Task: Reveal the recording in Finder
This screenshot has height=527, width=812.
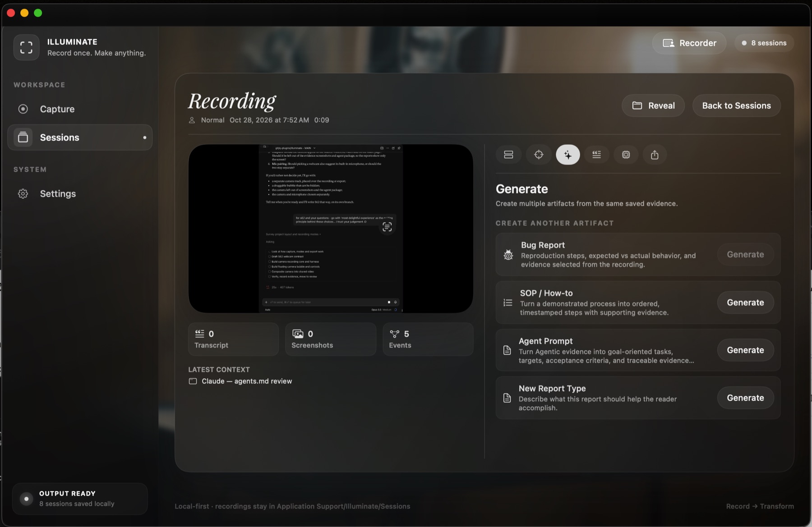Action: click(653, 106)
